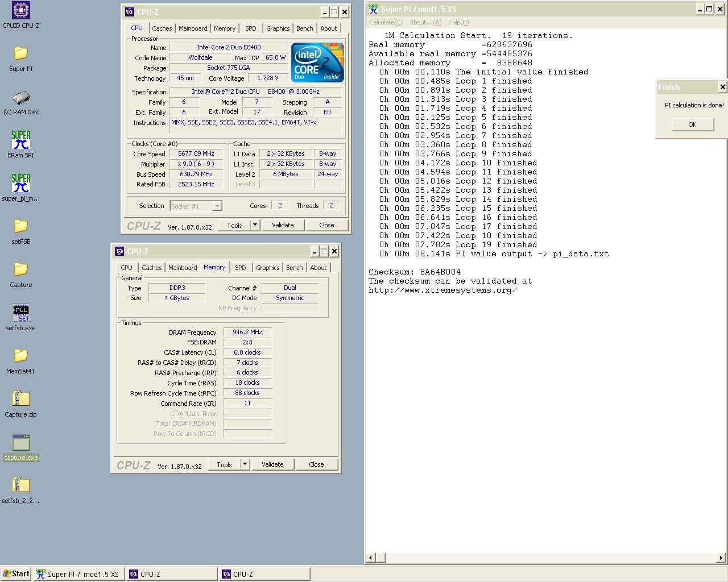Click the Intel Core 2 Duo E8400 name field
Image resolution: width=728 pixels, height=582 pixels.
click(229, 48)
